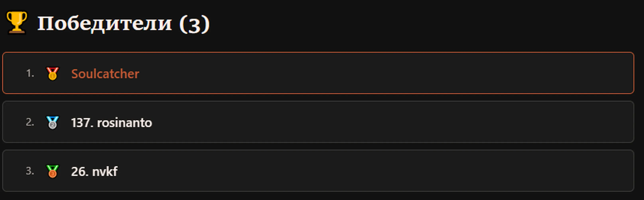Select the third-place winner row
This screenshot has width=644, height=200.
[318, 171]
